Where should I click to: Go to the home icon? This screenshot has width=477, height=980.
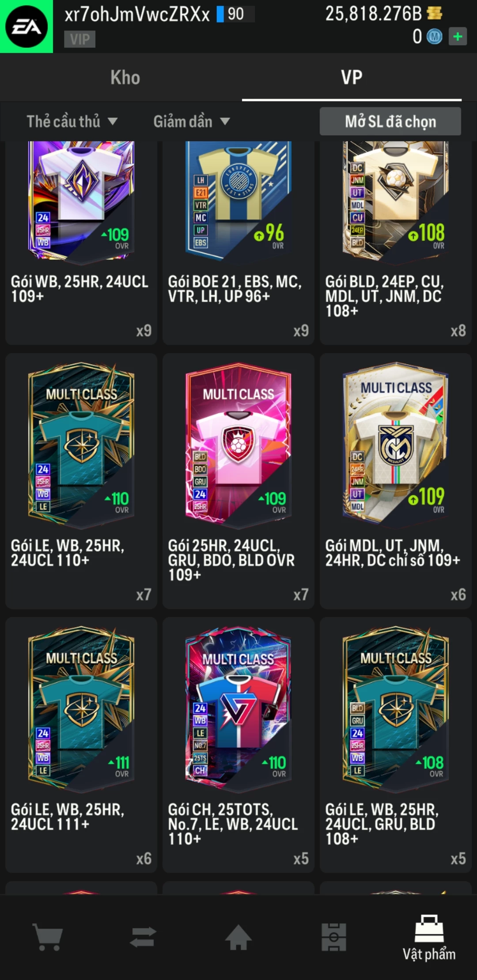(238, 937)
